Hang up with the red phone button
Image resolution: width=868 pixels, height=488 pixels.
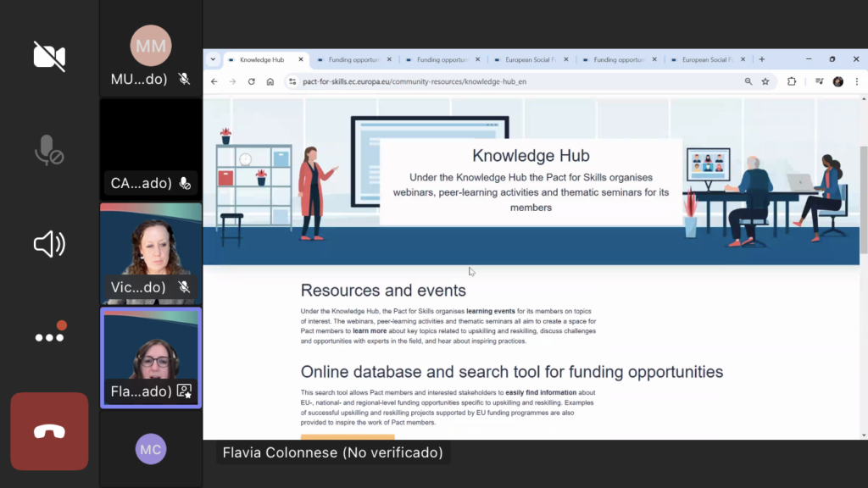pyautogui.click(x=49, y=431)
